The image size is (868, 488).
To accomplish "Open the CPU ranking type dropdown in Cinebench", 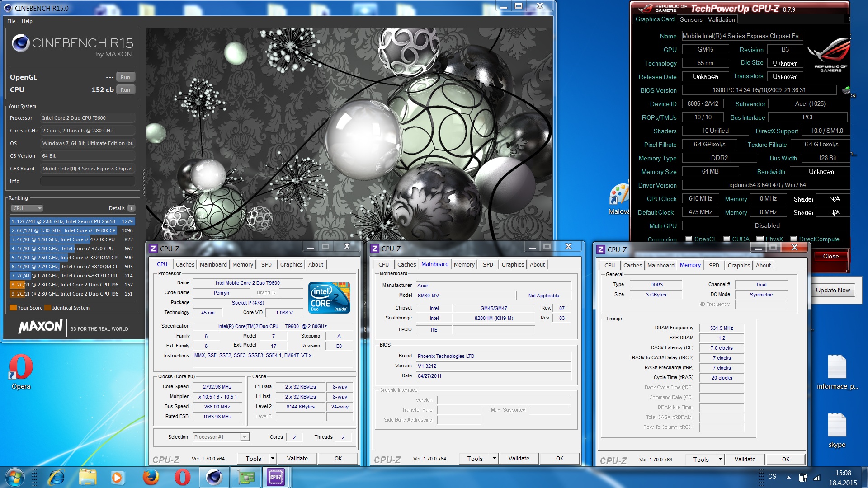I will click(27, 208).
